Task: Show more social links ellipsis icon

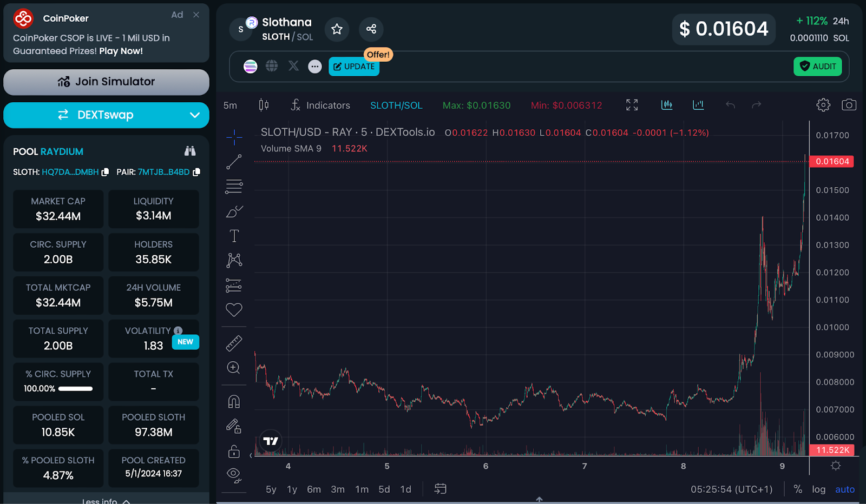Action: pos(315,67)
